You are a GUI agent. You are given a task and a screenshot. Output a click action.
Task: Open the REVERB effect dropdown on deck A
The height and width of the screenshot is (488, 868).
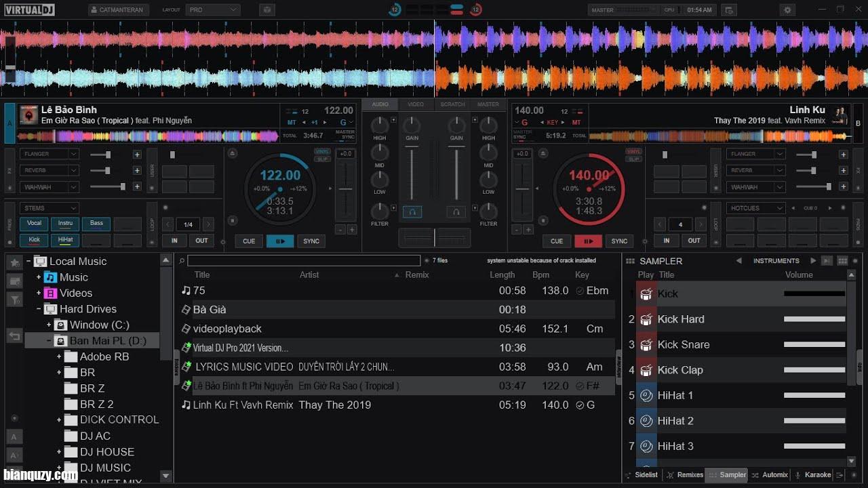[x=50, y=171]
